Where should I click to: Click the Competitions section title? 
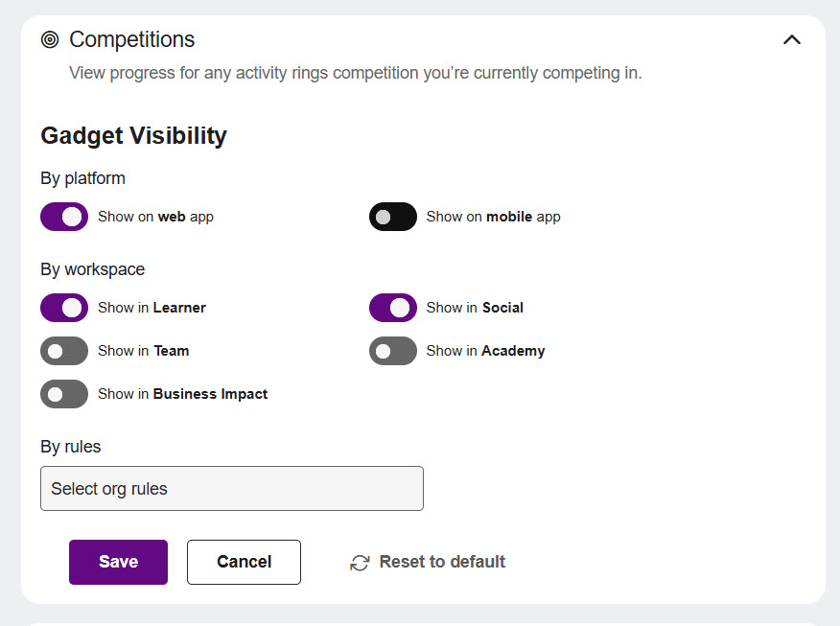pos(131,39)
